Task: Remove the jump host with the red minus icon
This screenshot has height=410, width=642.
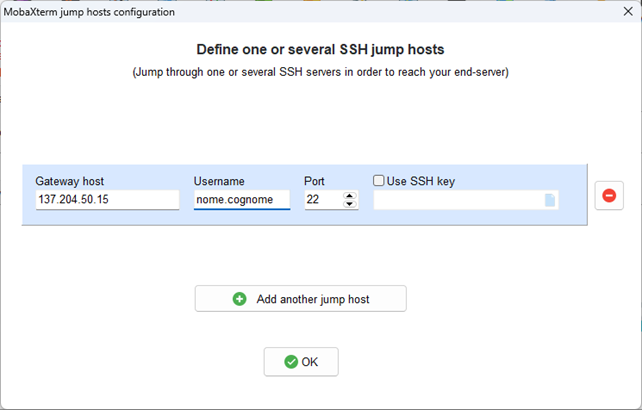Action: click(x=609, y=195)
